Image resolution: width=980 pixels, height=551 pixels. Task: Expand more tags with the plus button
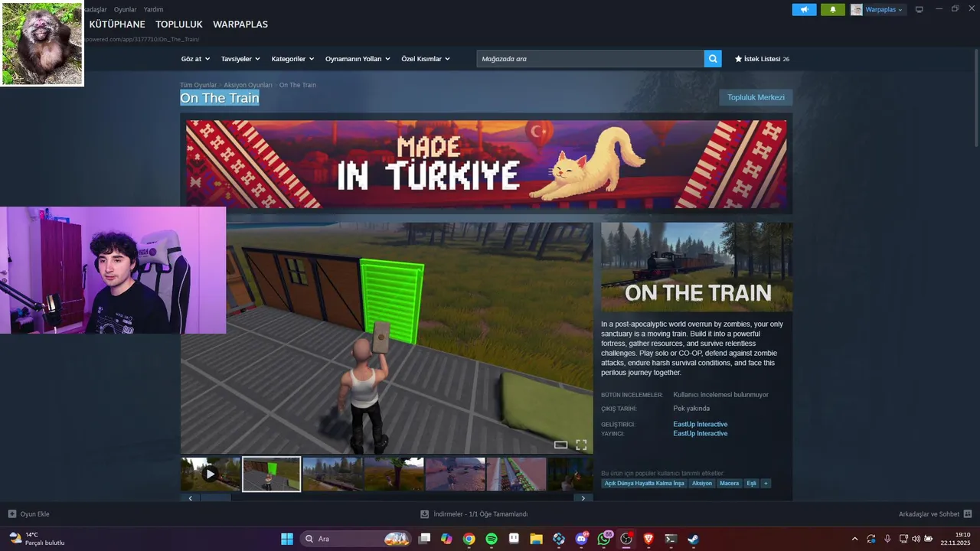pyautogui.click(x=766, y=483)
